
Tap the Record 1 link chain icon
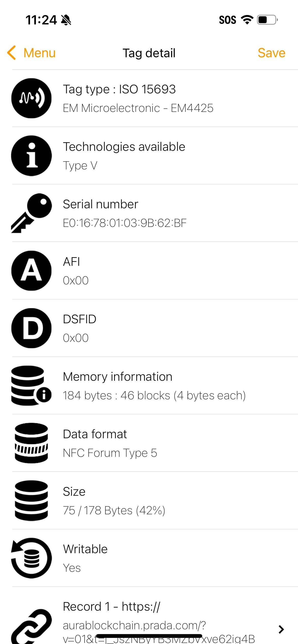[x=31, y=626]
